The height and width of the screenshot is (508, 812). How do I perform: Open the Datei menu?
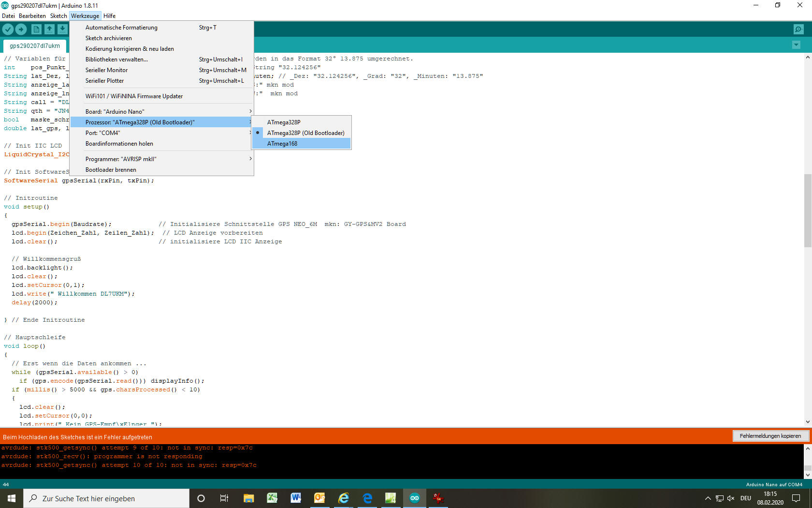(x=8, y=16)
